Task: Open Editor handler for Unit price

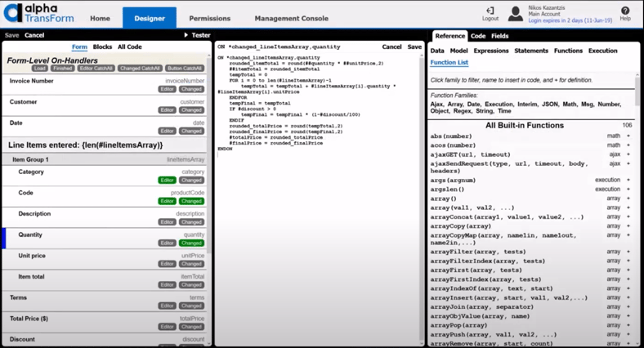Action: (167, 264)
